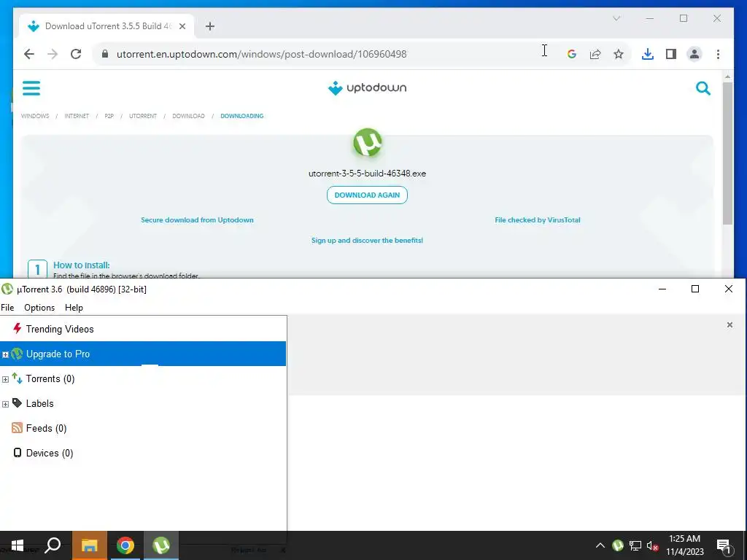Open Windows taskbar search

pos(53,545)
